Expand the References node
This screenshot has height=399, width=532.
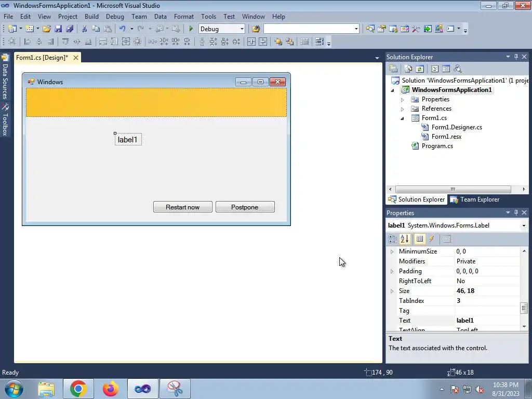(403, 109)
